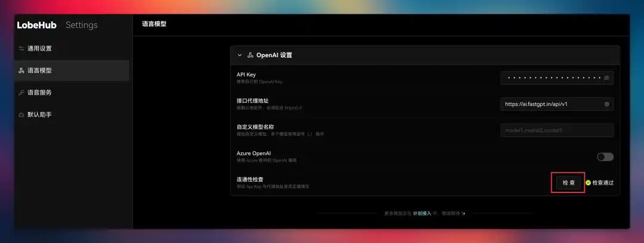Click the microphone icon beside 语音服务
644x243 pixels.
[x=21, y=93]
